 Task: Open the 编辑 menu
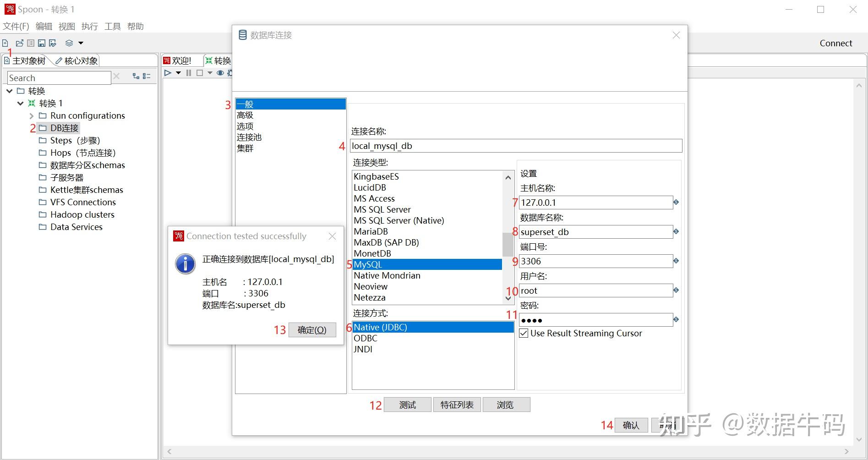pos(44,26)
